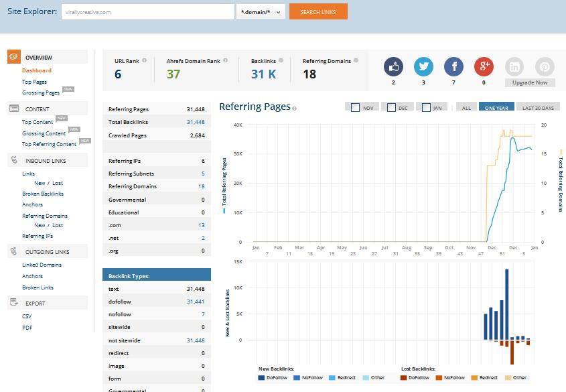Click the Twitter share icon

point(423,66)
